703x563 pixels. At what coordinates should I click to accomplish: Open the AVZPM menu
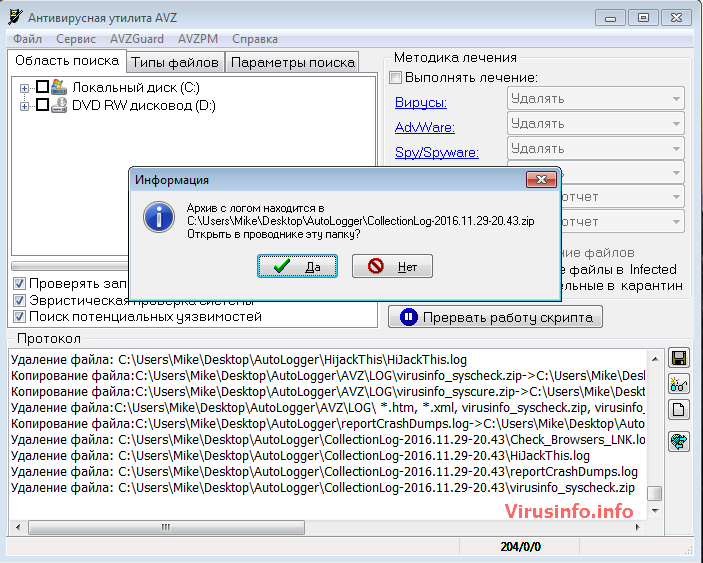198,39
